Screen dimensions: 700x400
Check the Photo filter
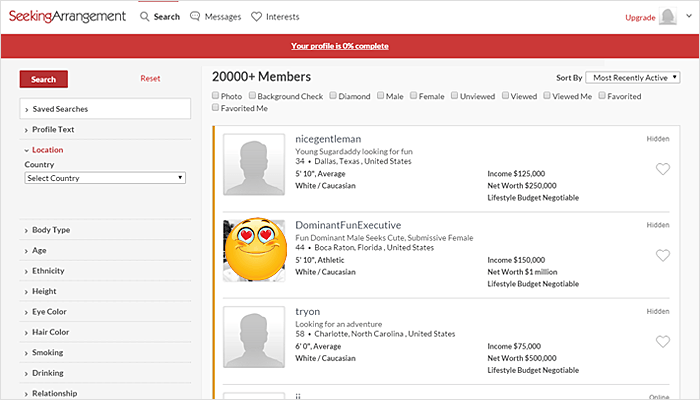tap(216, 96)
